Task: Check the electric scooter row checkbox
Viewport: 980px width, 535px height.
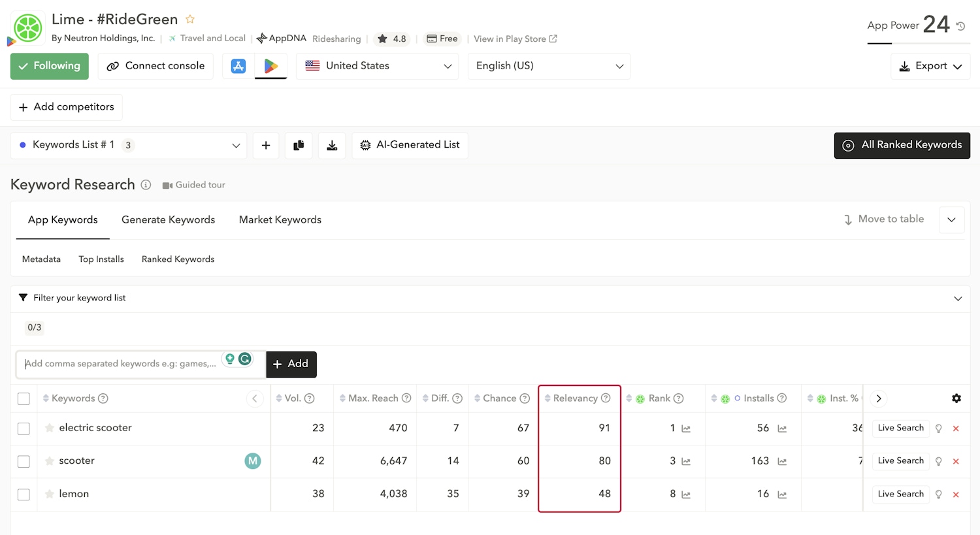Action: [x=24, y=429]
